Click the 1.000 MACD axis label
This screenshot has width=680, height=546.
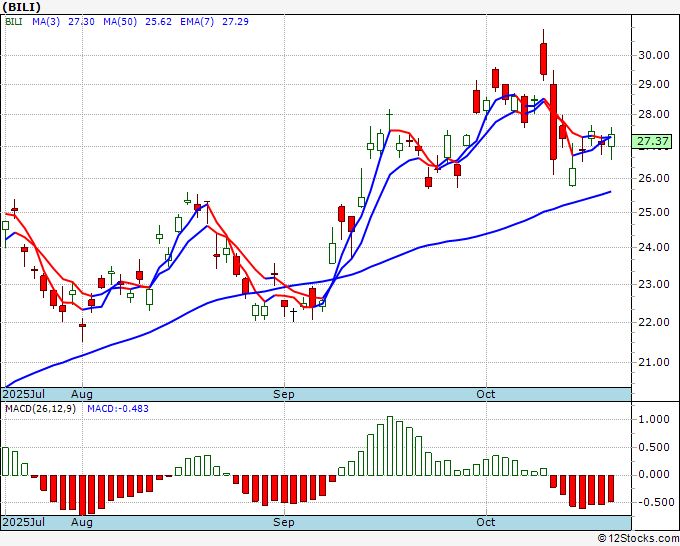click(654, 419)
